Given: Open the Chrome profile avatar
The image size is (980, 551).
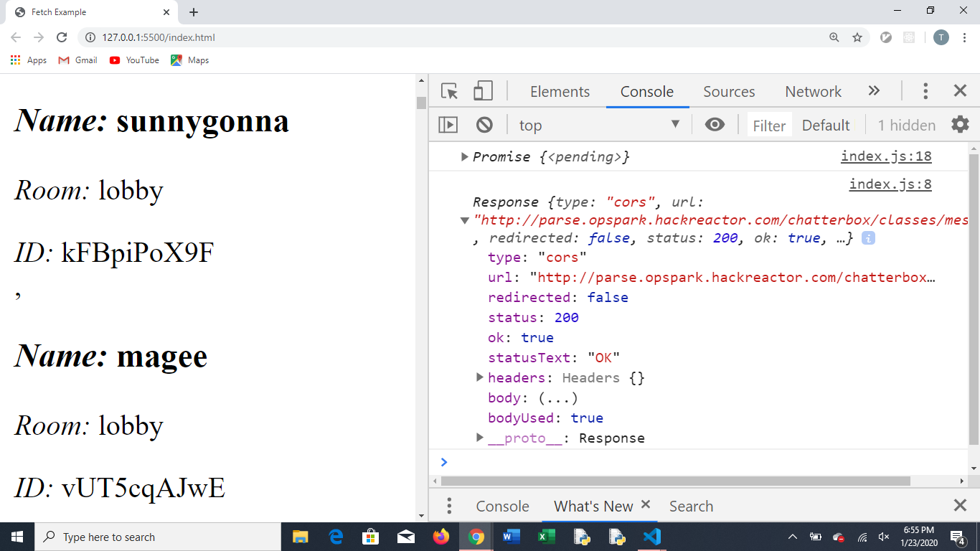Looking at the screenshot, I should [x=941, y=37].
